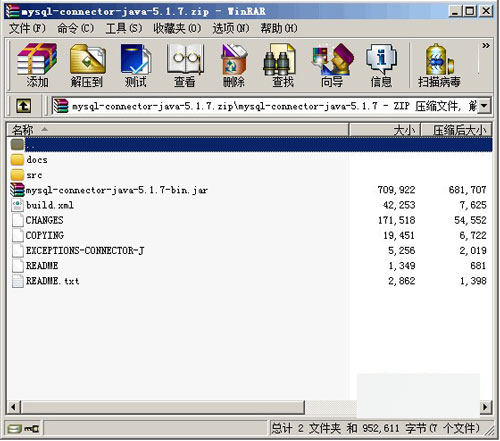Image resolution: width=500 pixels, height=441 pixels.
Task: Click the WinRAR title bar icon
Action: click(13, 11)
